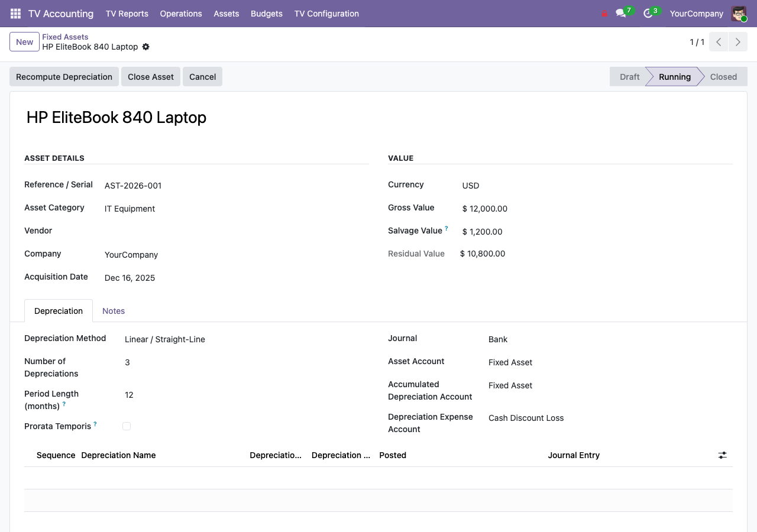The width and height of the screenshot is (757, 532).
Task: Click the Gross Value field
Action: 597,209
